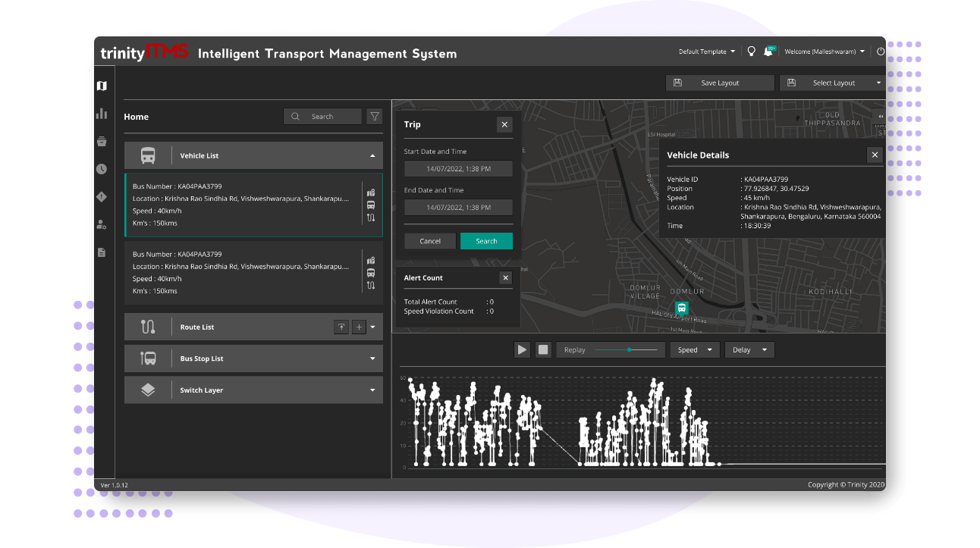Open the Default Template dropdown
The image size is (980, 548).
[707, 52]
